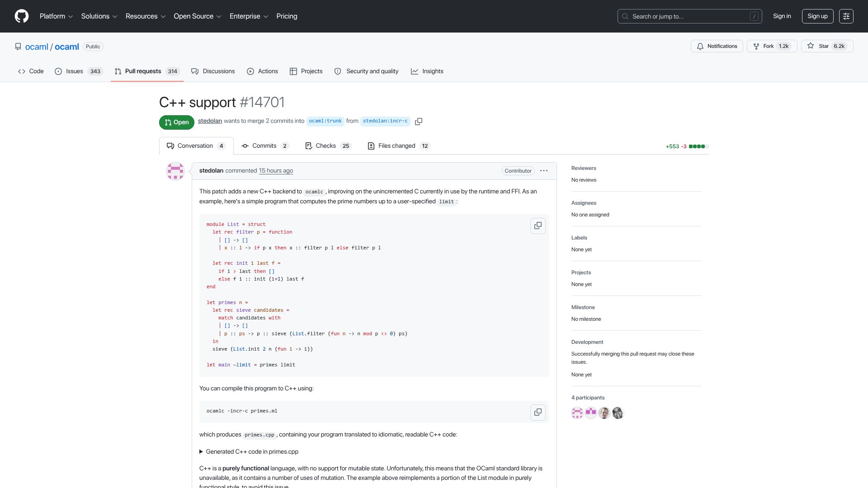
Task: Open the GitHub home logo
Action: pyautogui.click(x=22, y=16)
